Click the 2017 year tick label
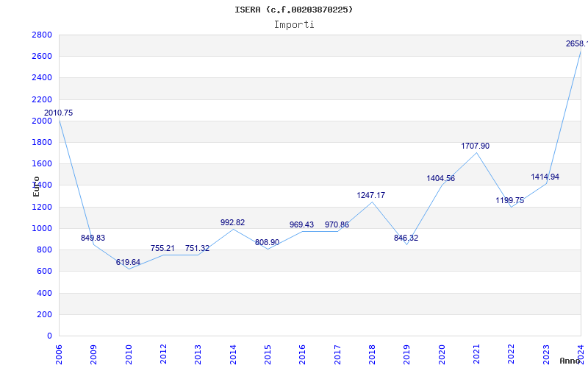Screen dimensions: 588x368 tap(337, 355)
